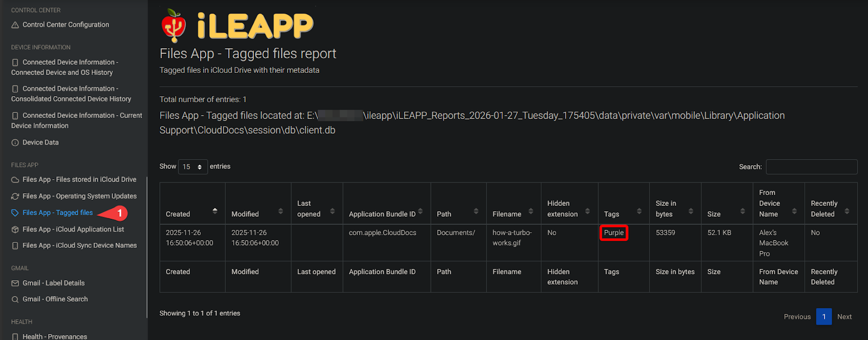
Task: Click the package icon for iCloud Application List
Action: coord(15,230)
